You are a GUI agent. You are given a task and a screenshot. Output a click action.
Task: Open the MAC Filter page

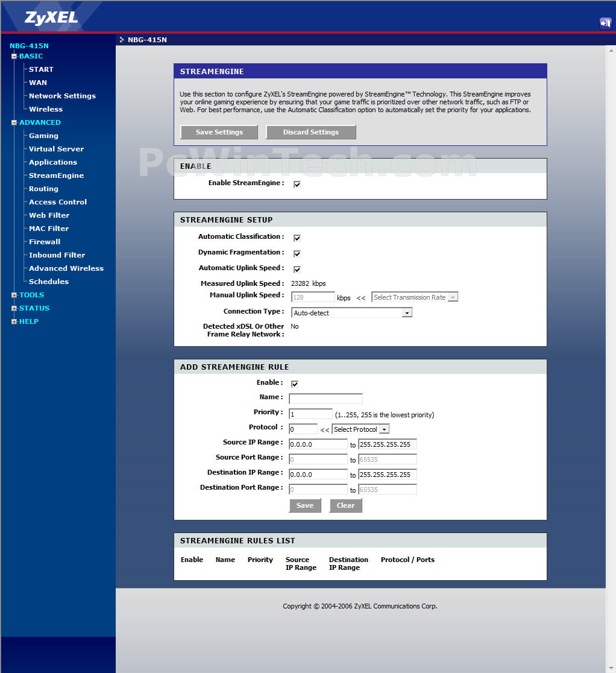click(48, 229)
